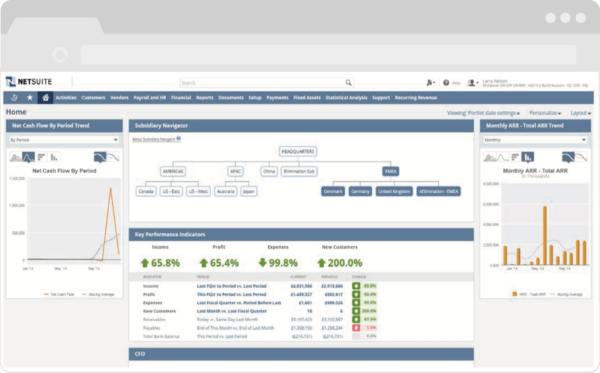Select the Germany subsidiary node

point(360,191)
